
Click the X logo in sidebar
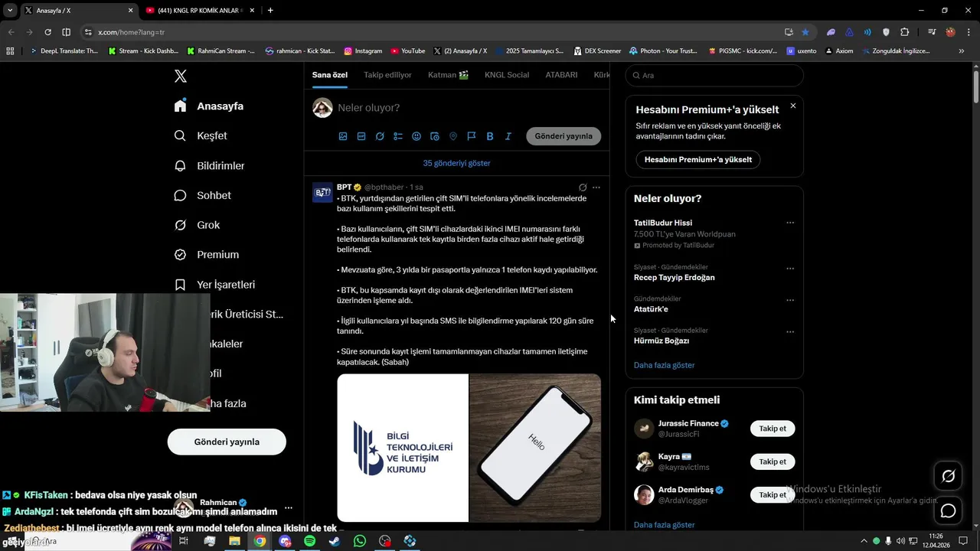pyautogui.click(x=181, y=76)
